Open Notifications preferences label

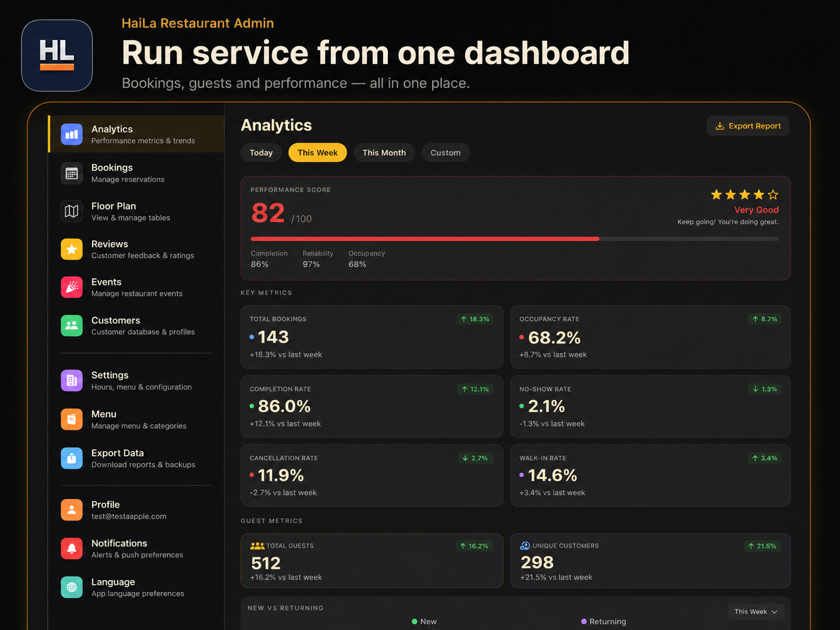coord(119,544)
